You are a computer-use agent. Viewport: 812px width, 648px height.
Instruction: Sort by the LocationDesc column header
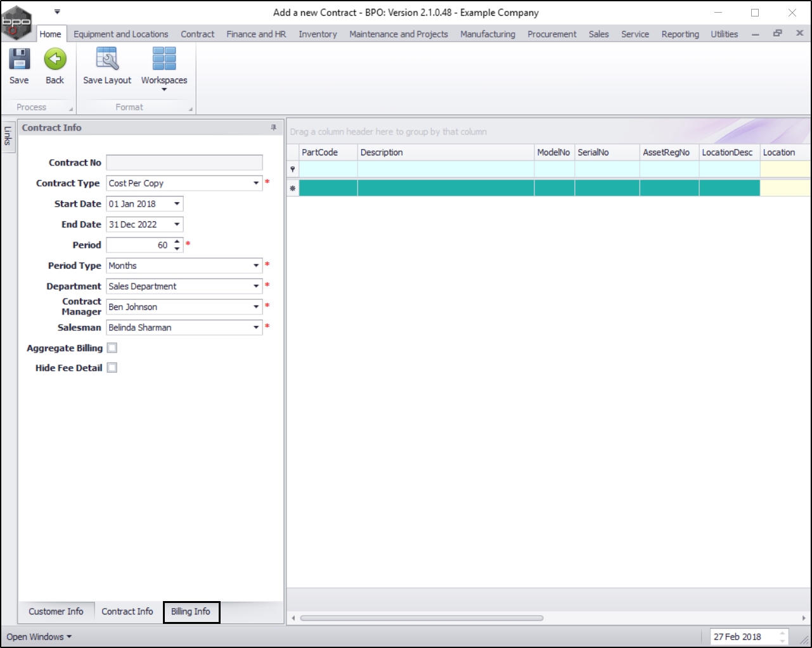[x=730, y=152]
